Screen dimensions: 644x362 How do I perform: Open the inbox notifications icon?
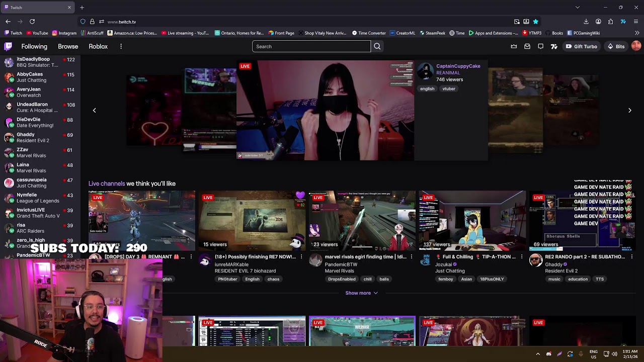pos(527,46)
